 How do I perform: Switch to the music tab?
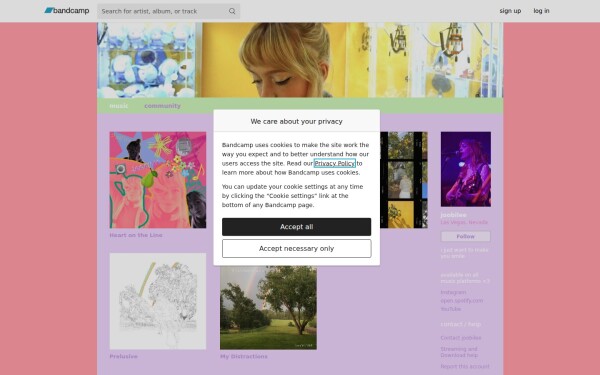[119, 106]
